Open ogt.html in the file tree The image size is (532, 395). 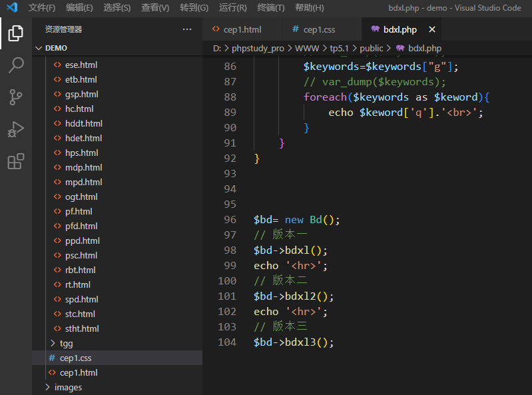click(x=117, y=197)
